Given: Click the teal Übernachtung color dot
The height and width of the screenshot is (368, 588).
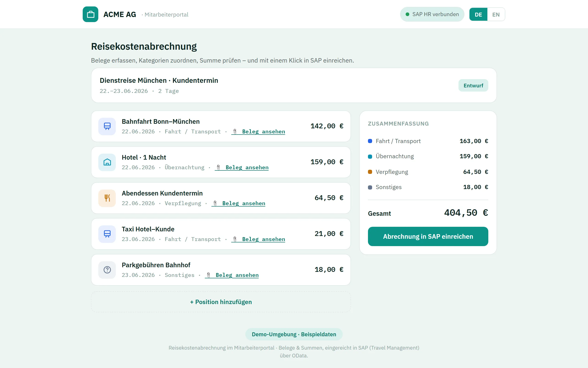Looking at the screenshot, I should coord(370,156).
